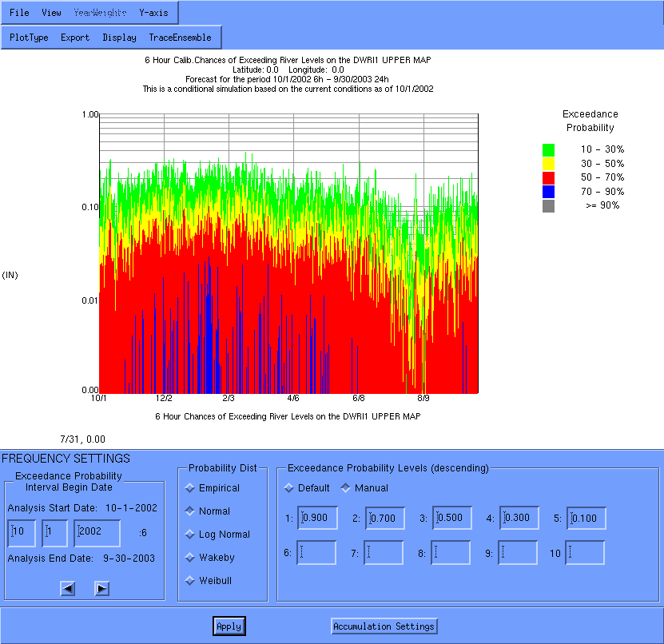Viewport: 664px width, 644px height.
Task: Choose the Weibull distribution radio button
Action: pos(190,581)
